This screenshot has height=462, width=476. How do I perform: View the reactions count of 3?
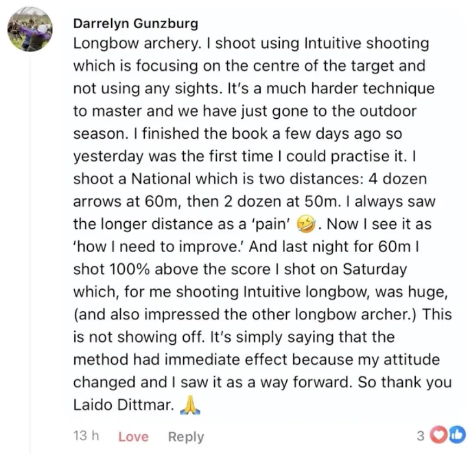pos(421,436)
